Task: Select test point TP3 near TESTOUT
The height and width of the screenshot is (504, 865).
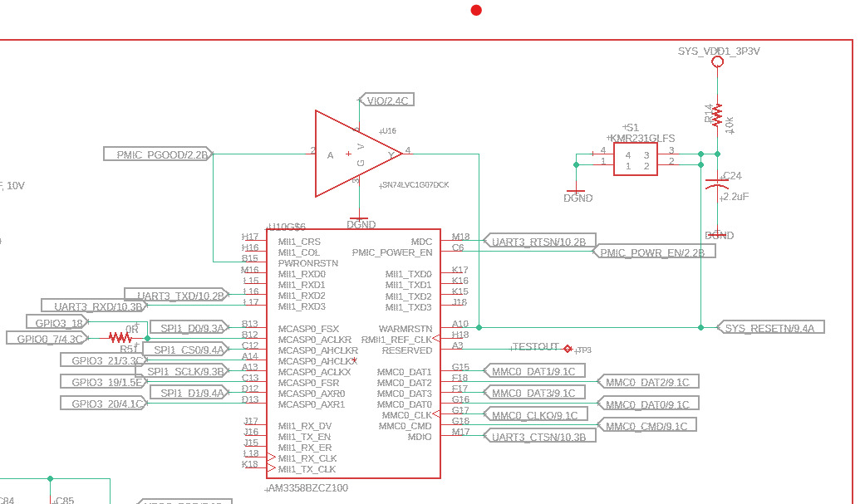Action: (569, 350)
